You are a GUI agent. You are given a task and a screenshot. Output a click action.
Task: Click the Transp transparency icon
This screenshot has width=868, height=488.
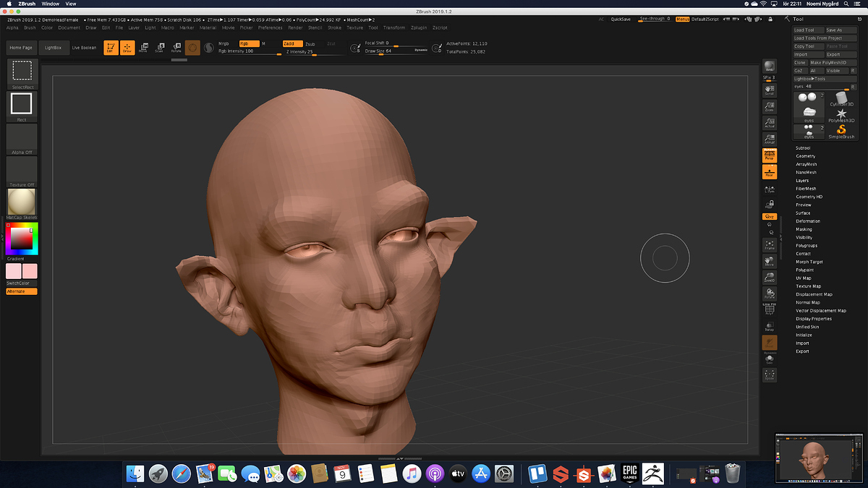tap(770, 327)
